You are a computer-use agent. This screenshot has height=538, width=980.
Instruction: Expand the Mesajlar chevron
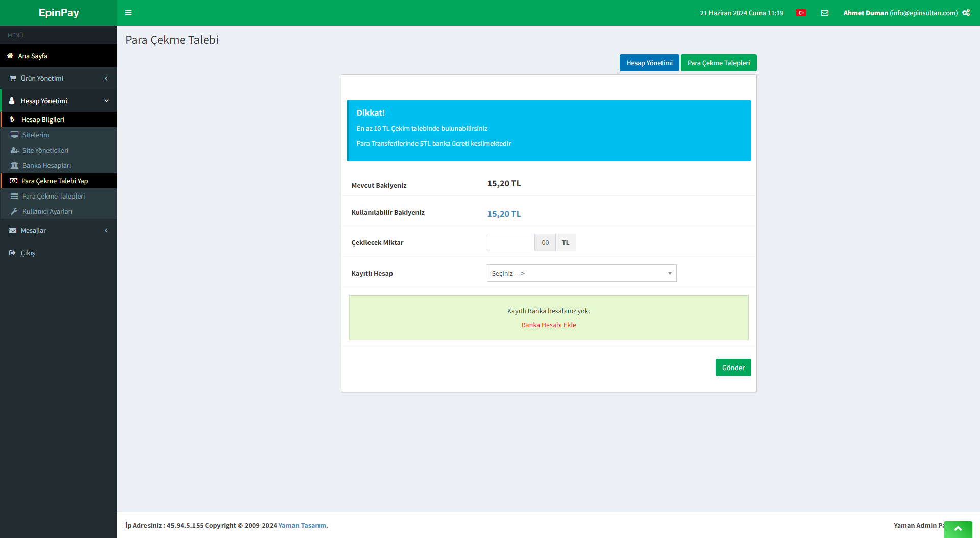106,230
